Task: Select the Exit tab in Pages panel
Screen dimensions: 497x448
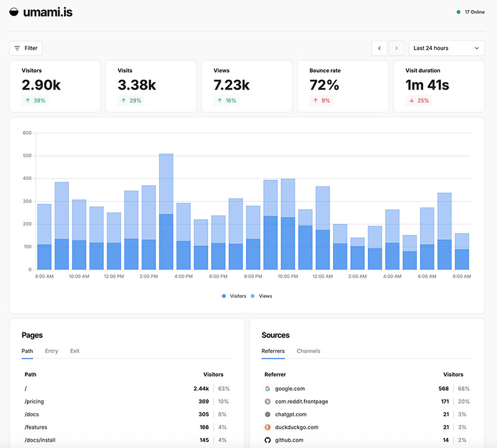Action: tap(75, 350)
